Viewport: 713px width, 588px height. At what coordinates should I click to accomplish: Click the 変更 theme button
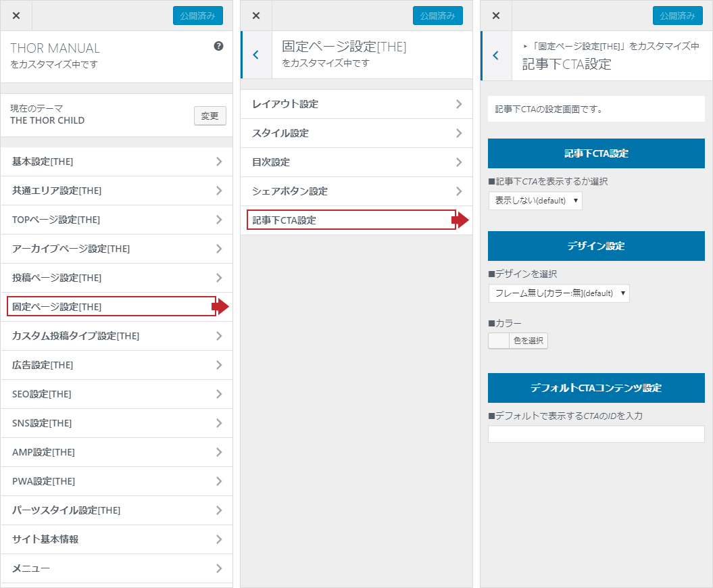point(210,116)
